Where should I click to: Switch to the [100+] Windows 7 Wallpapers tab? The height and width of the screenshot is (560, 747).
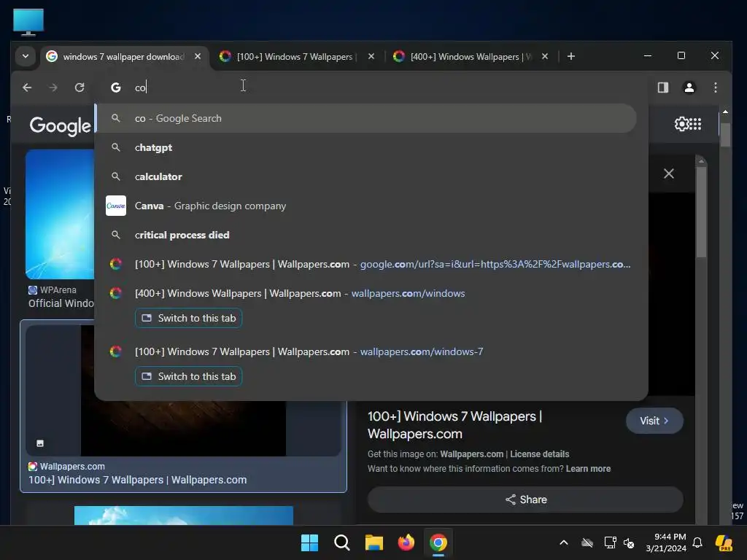click(x=295, y=57)
